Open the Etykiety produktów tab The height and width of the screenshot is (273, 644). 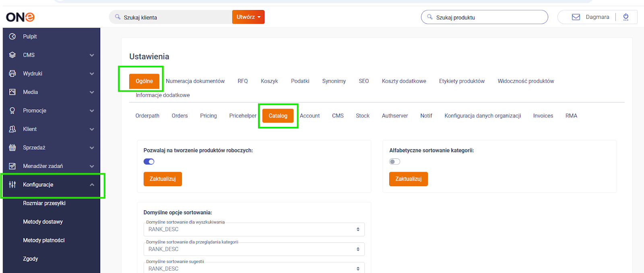pos(462,81)
